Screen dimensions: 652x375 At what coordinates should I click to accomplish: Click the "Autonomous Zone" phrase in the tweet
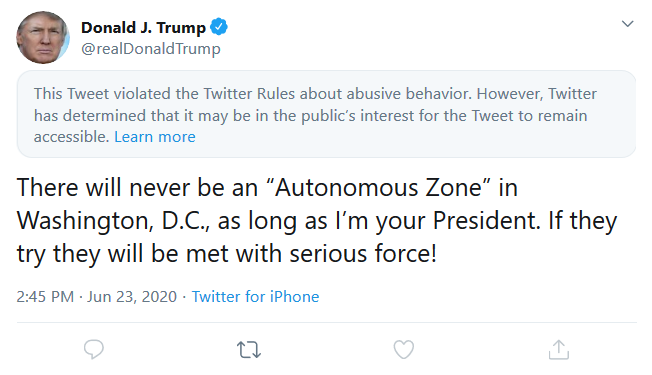pos(378,188)
